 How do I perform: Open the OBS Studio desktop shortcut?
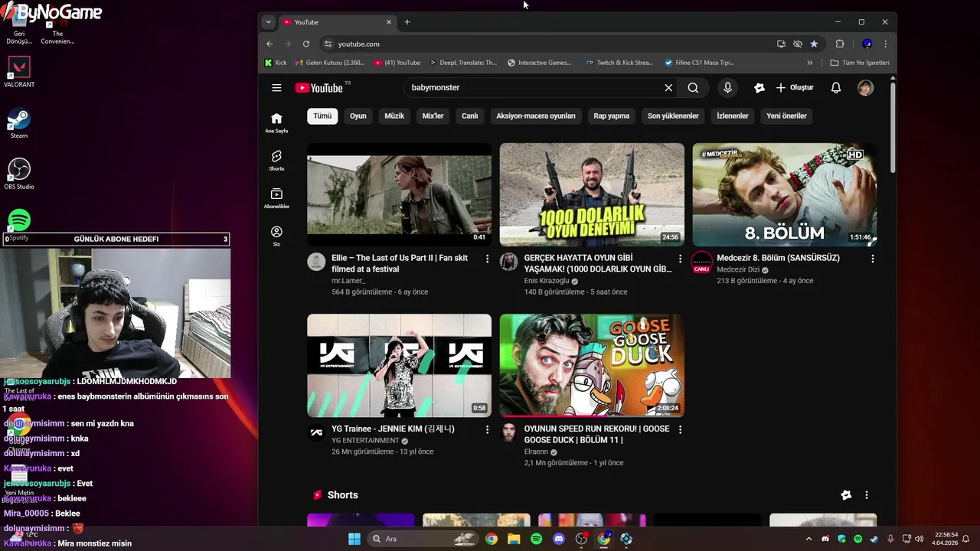click(19, 174)
